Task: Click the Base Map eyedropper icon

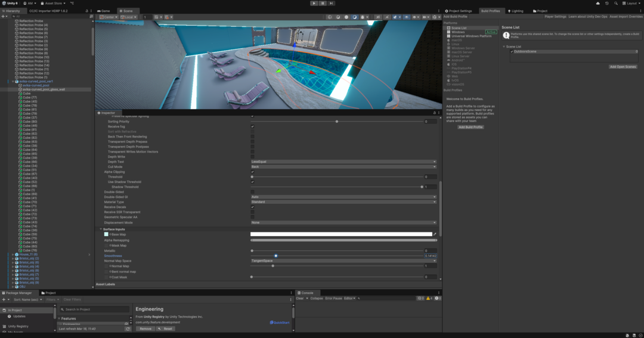Action: (x=435, y=234)
